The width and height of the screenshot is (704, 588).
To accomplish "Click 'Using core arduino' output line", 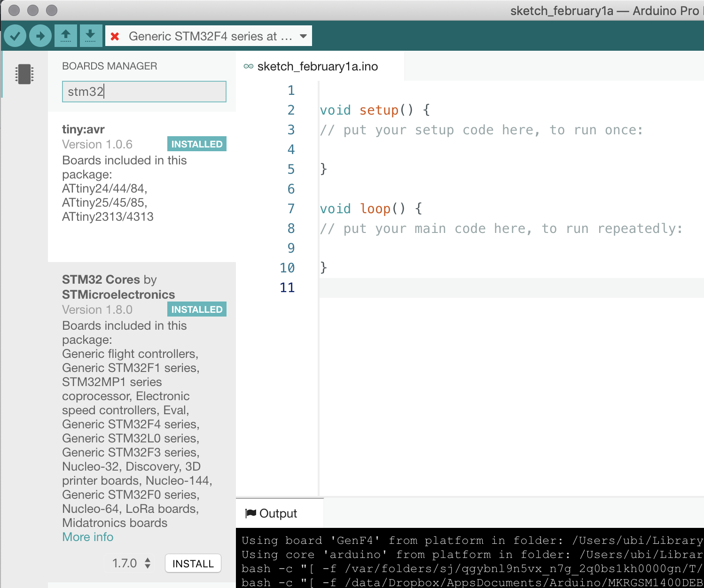I will pyautogui.click(x=472, y=555).
